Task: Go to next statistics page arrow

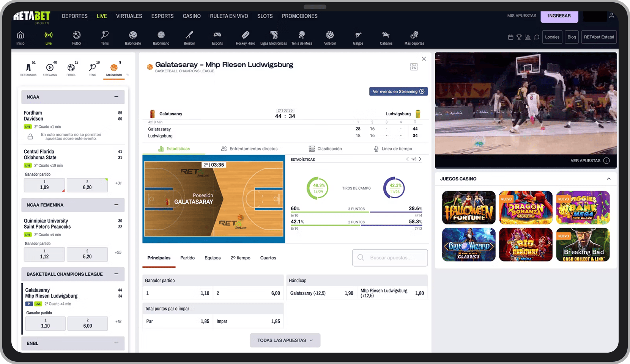Action: [x=420, y=159]
